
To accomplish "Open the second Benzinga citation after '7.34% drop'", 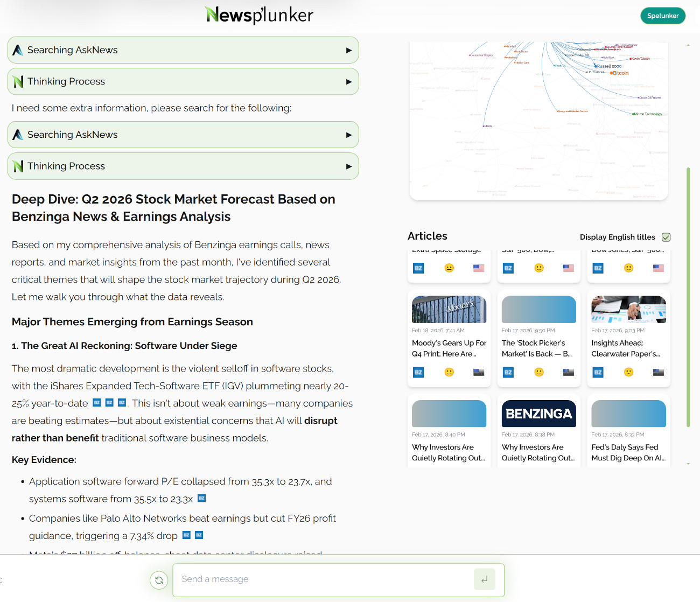I will click(199, 535).
